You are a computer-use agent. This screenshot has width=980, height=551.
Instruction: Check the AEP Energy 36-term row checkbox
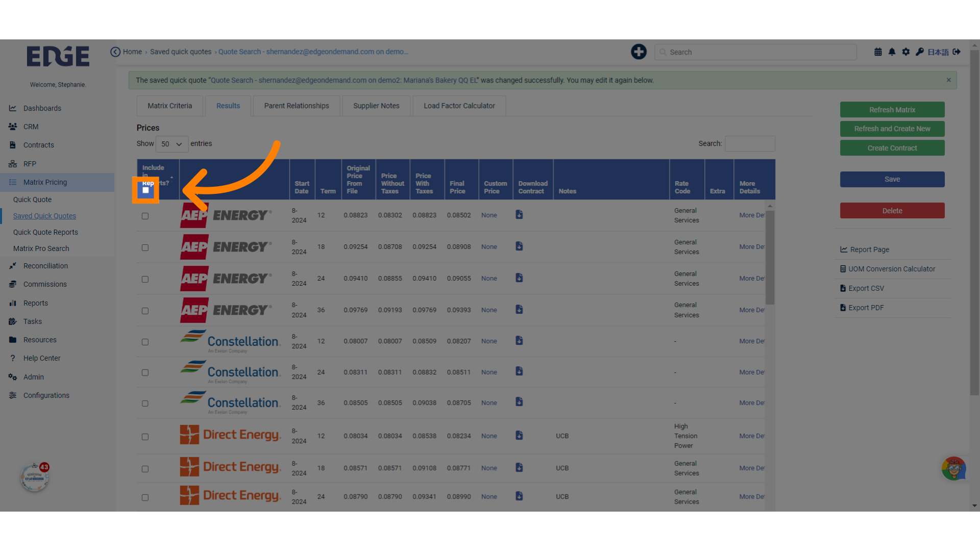click(x=145, y=311)
